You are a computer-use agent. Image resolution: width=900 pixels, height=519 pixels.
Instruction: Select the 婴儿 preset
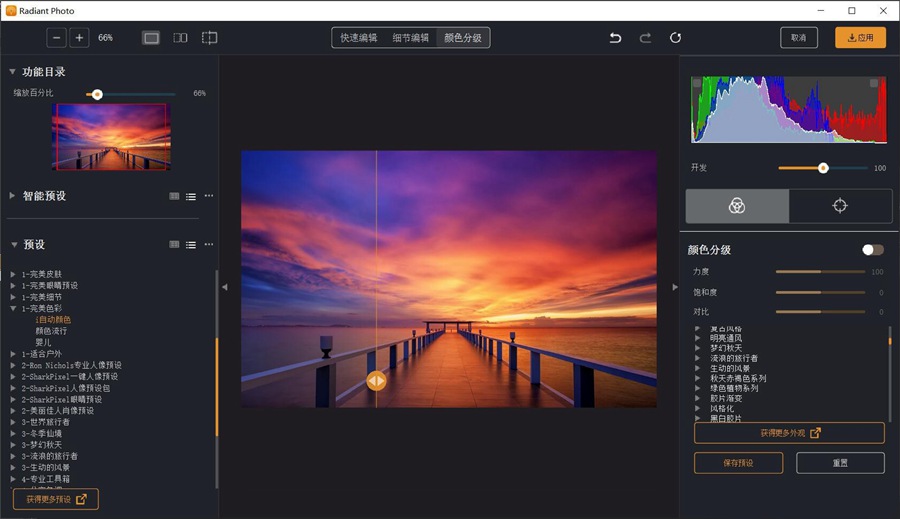tap(43, 342)
